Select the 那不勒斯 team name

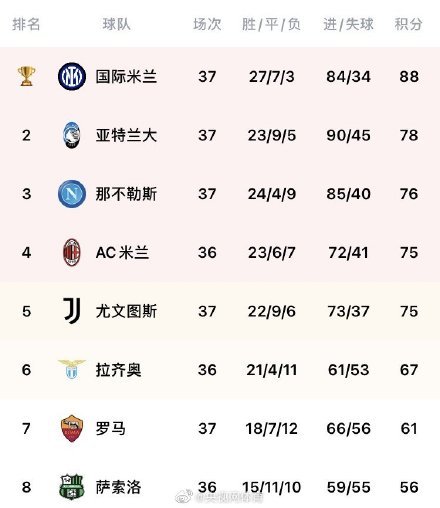click(x=126, y=194)
